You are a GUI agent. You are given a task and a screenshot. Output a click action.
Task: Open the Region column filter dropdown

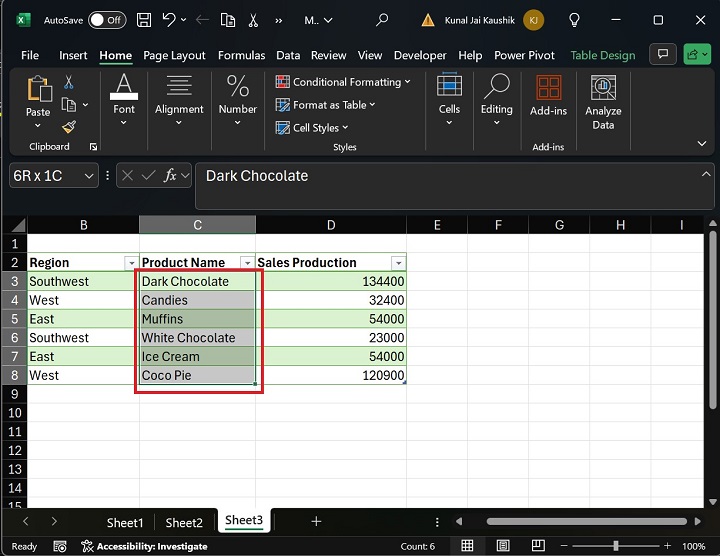(x=130, y=263)
